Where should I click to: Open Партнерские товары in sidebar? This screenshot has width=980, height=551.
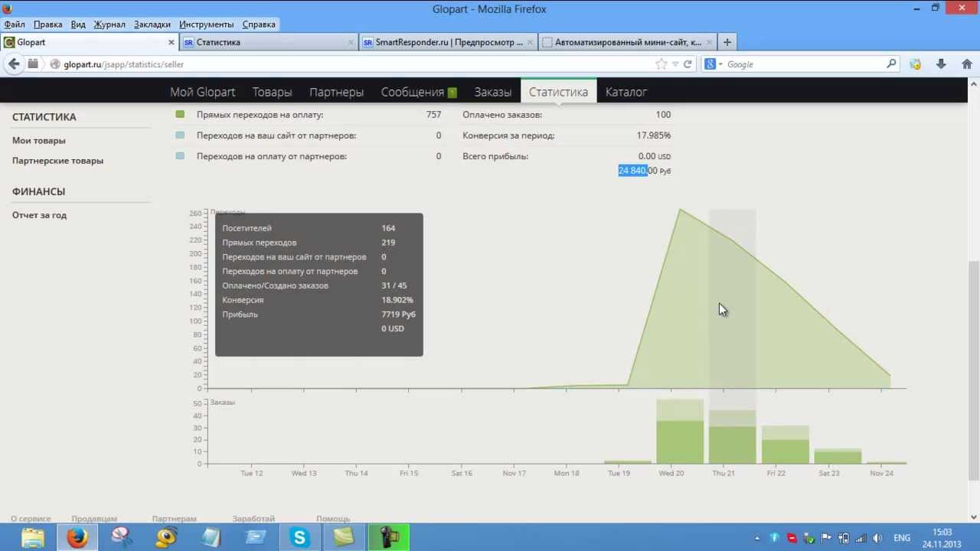coord(57,161)
